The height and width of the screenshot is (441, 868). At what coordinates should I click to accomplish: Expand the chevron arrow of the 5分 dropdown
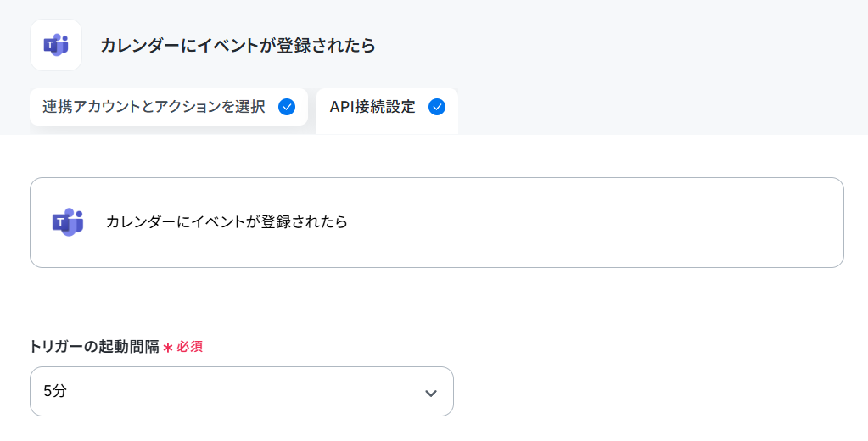431,393
